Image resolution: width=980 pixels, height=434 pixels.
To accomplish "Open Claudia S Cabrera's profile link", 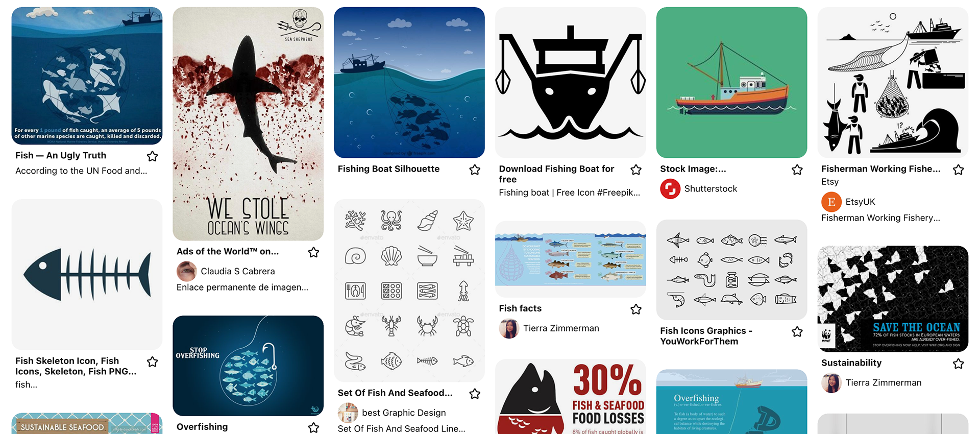I will point(238,271).
